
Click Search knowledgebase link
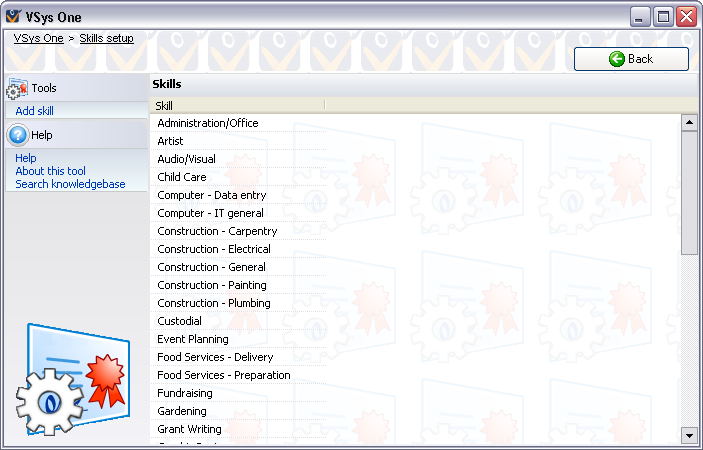pos(70,184)
